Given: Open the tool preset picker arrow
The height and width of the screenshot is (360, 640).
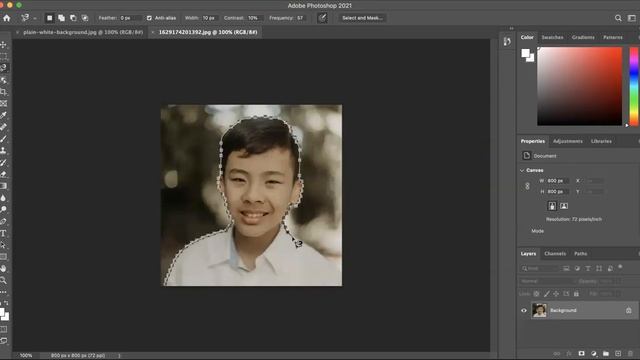Looking at the screenshot, I should (x=35, y=18).
